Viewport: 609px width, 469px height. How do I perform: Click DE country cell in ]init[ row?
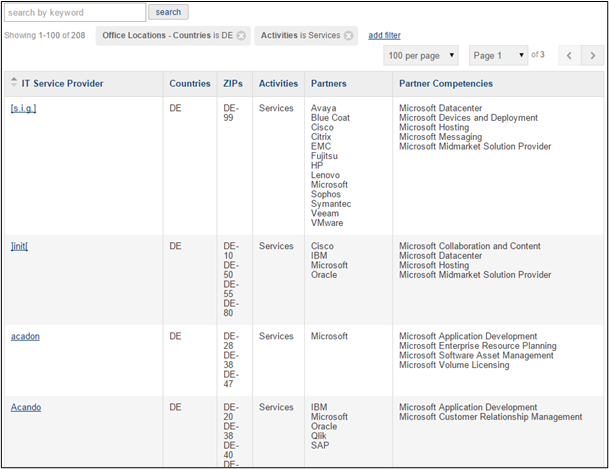pyautogui.click(x=175, y=246)
